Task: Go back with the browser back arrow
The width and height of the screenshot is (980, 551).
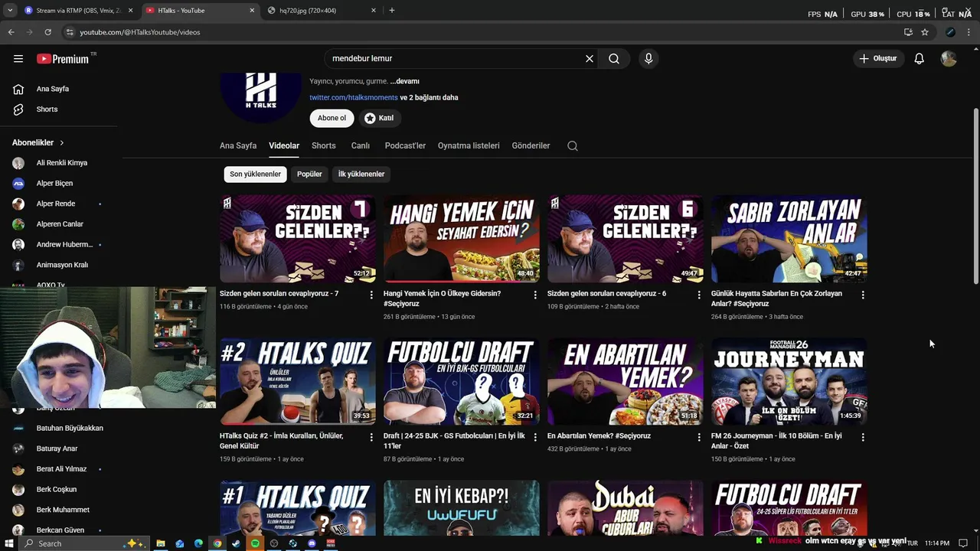Action: pos(11,32)
